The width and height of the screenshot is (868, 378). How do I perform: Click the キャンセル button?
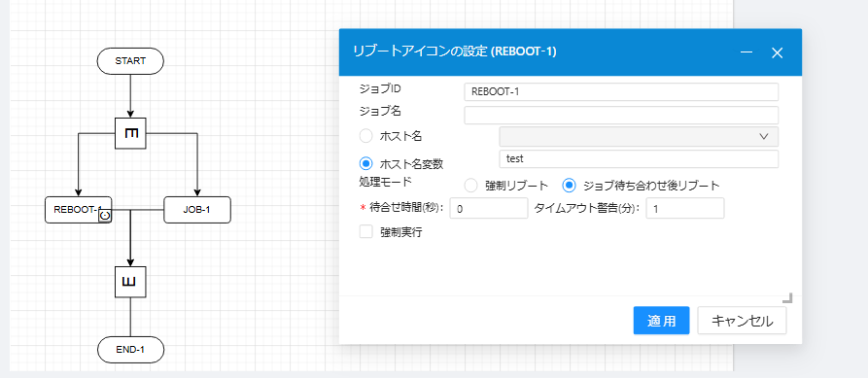coord(742,321)
